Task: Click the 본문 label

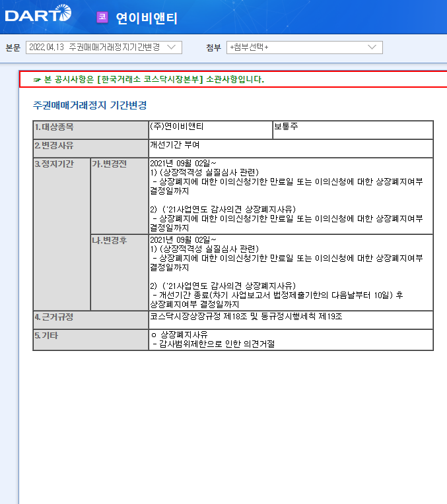Action: click(13, 47)
